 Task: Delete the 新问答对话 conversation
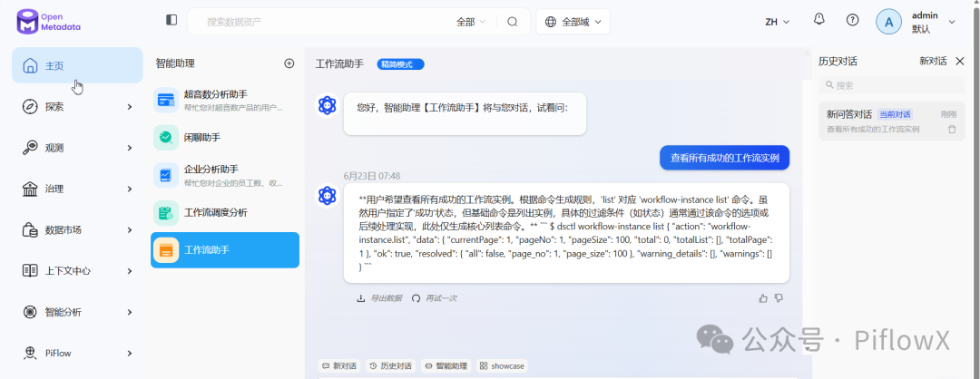(x=952, y=130)
